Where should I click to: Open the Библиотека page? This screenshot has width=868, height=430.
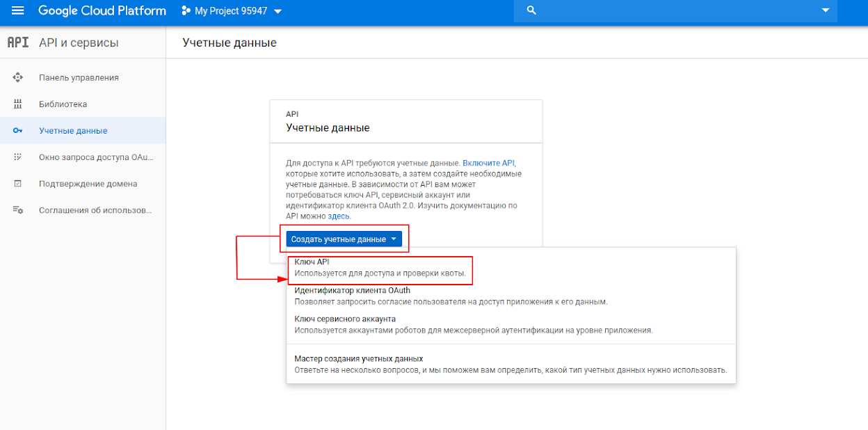pos(83,104)
